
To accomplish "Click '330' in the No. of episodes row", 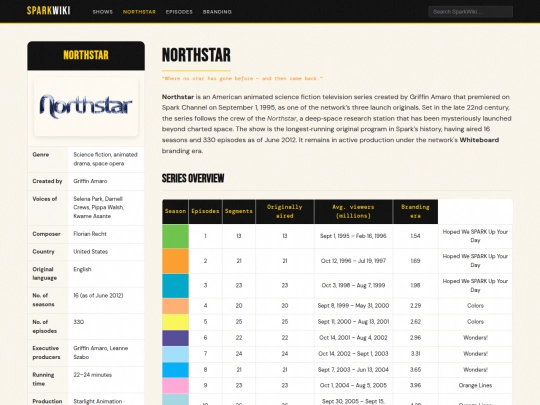I will (x=79, y=322).
